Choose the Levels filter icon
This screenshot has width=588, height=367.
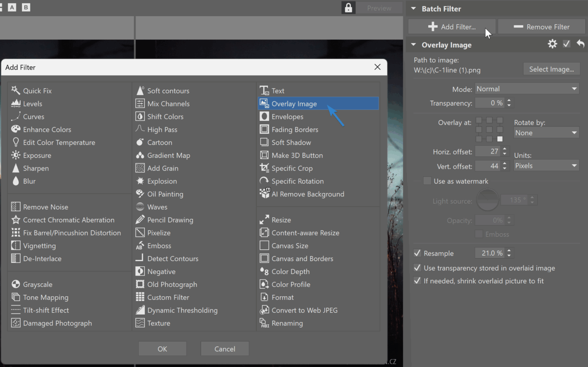click(16, 103)
